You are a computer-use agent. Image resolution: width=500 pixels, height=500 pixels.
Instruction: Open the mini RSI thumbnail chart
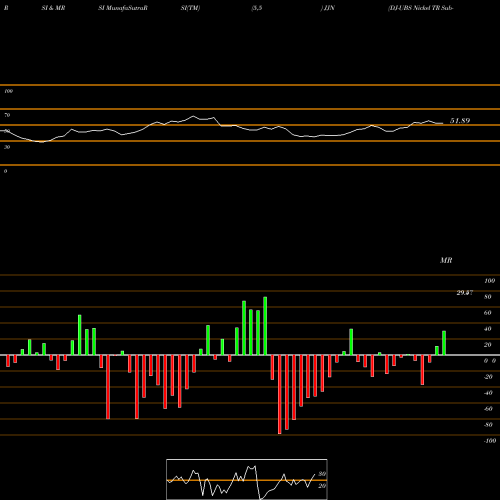point(247,479)
